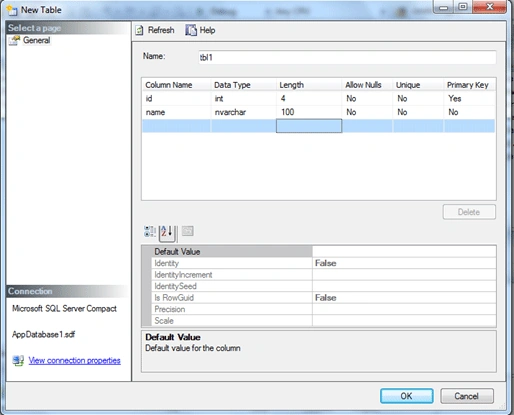Select the Is RowGuid property
The image size is (514, 415).
pyautogui.click(x=232, y=298)
